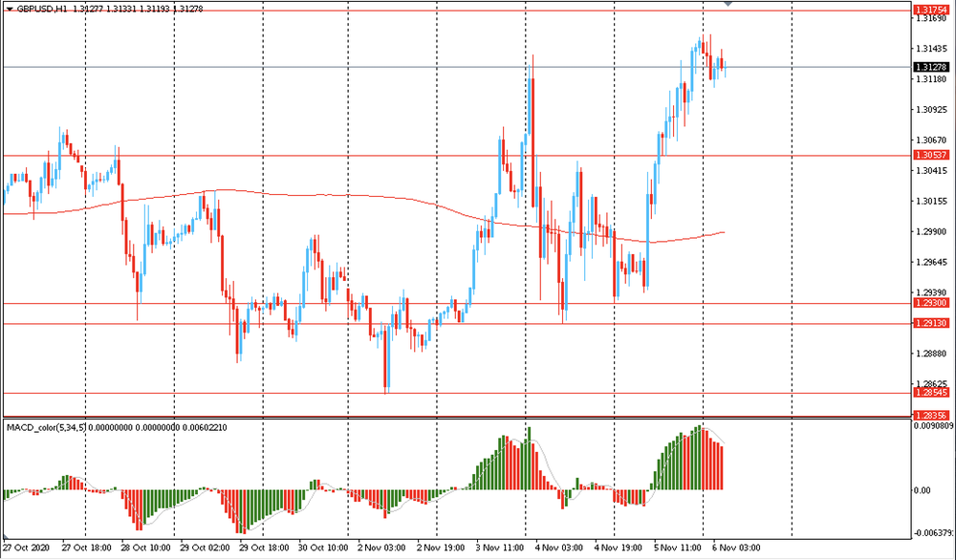
Task: Click the 1.30670 price scale value
Action: [x=931, y=140]
